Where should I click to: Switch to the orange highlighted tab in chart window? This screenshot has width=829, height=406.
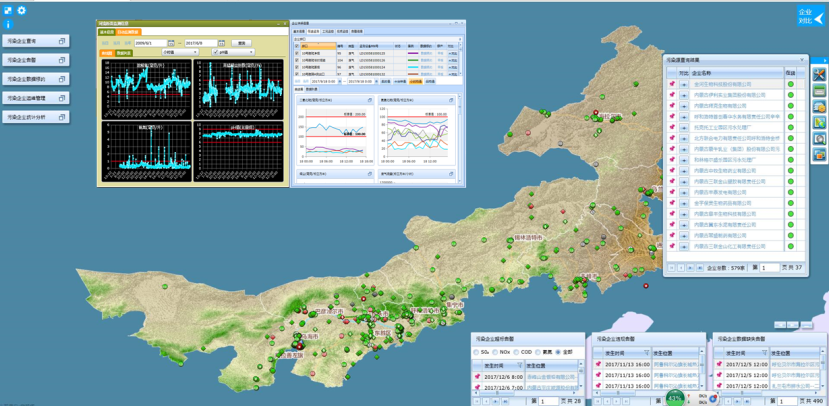(128, 32)
